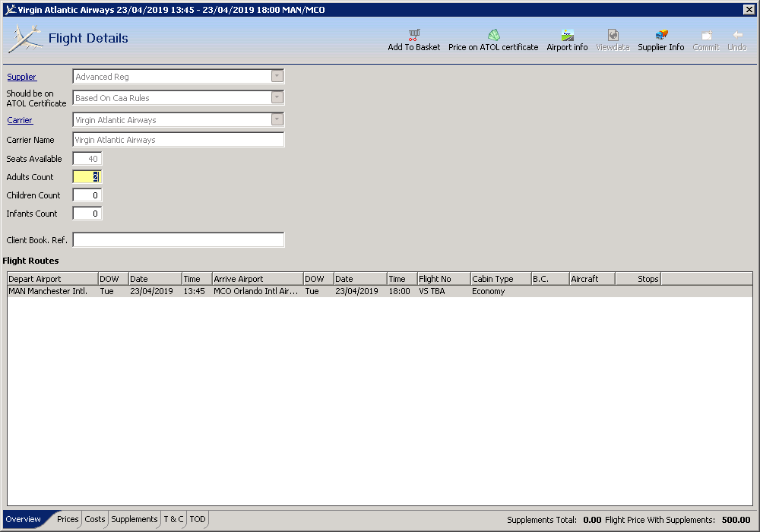Viewport: 760px width, 532px height.
Task: Close the Flight Details window
Action: [749, 9]
